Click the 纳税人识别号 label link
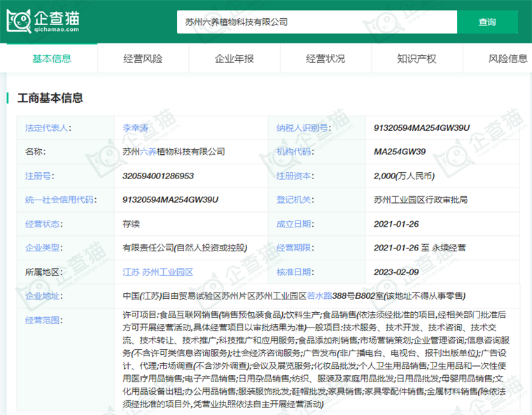Viewport: 532px width, 415px height. (x=302, y=128)
